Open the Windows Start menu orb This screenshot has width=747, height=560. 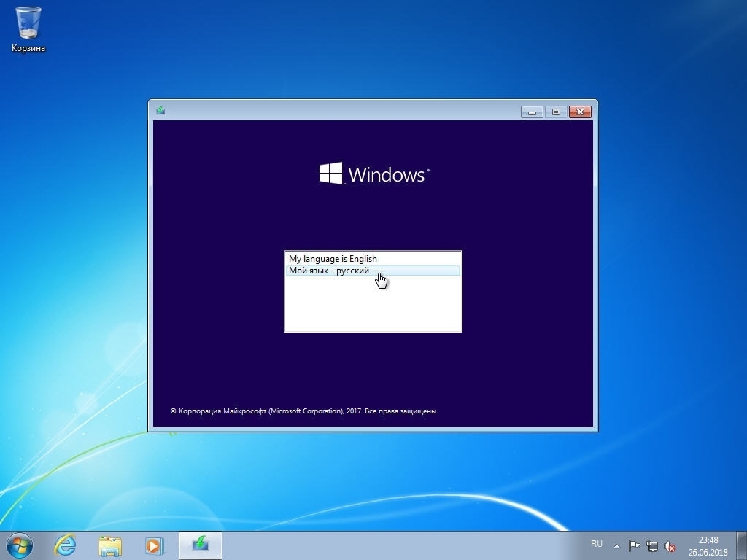tap(20, 545)
